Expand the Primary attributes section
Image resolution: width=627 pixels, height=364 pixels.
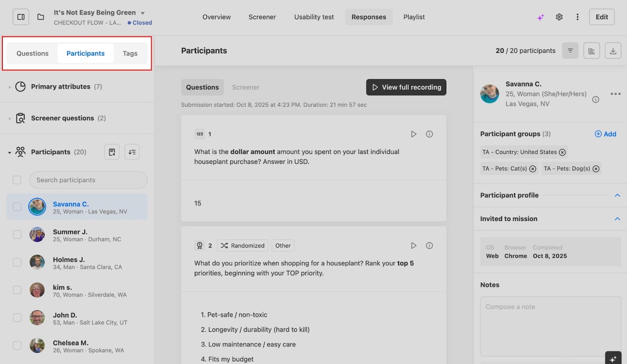coord(10,87)
